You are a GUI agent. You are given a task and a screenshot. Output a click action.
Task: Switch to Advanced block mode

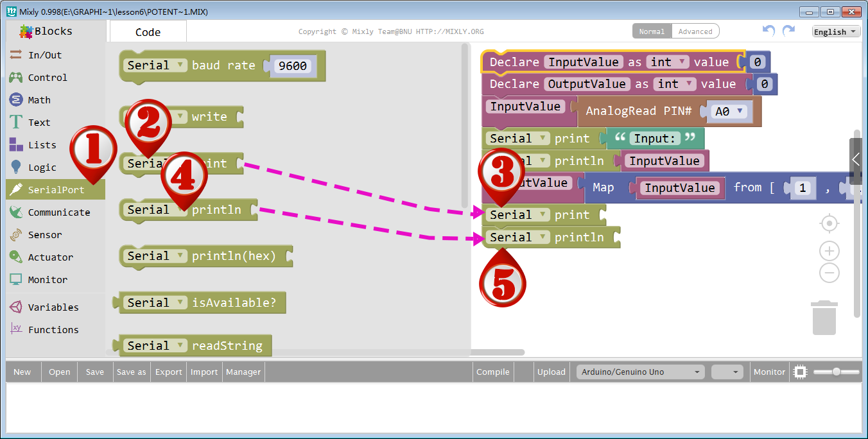coord(695,31)
